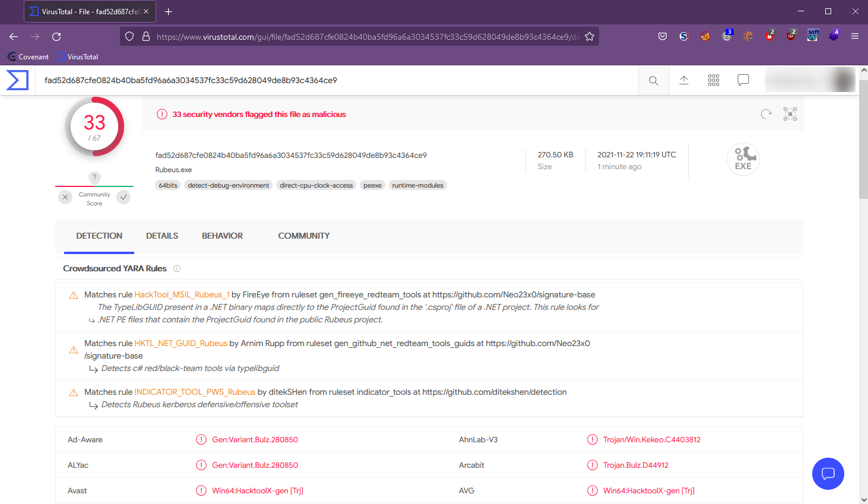Click Avast detection Win64:HacktoolX-gen
The height and width of the screenshot is (504, 868).
click(258, 491)
